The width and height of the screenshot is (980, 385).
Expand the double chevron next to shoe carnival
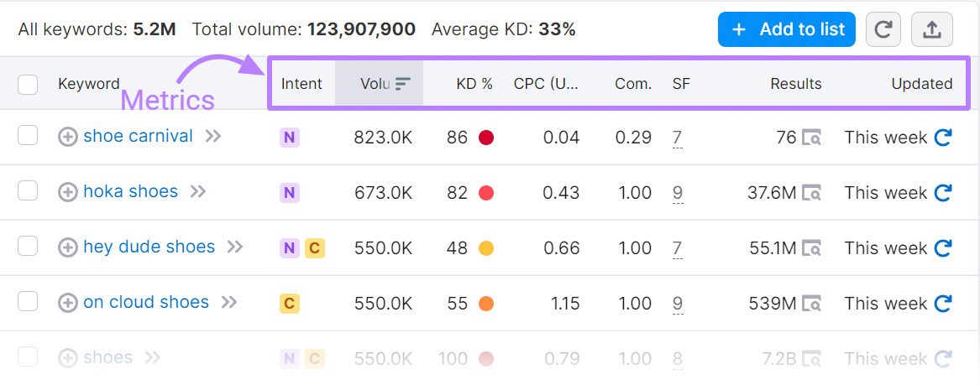(x=213, y=136)
